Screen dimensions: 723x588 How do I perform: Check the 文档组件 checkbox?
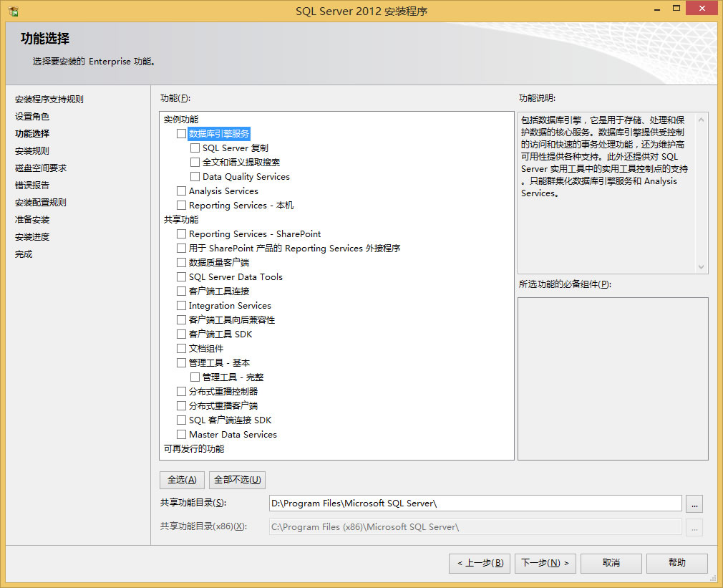coord(181,348)
